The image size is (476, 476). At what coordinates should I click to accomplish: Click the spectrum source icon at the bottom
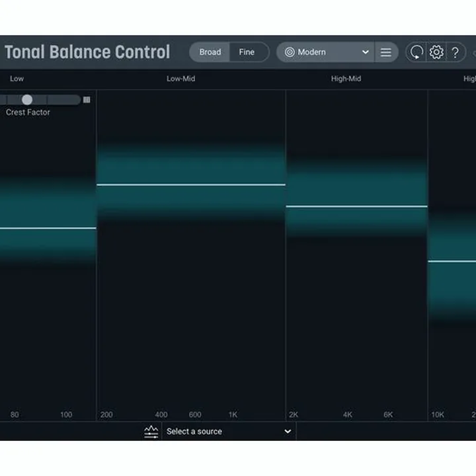(151, 431)
